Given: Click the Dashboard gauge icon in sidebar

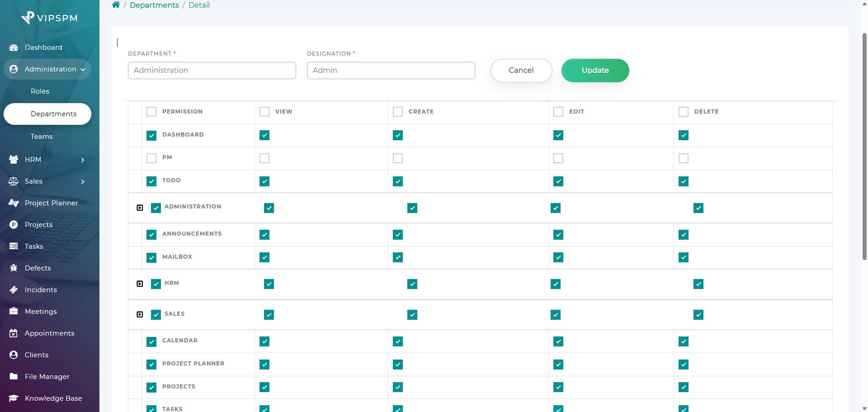Looking at the screenshot, I should tap(14, 47).
